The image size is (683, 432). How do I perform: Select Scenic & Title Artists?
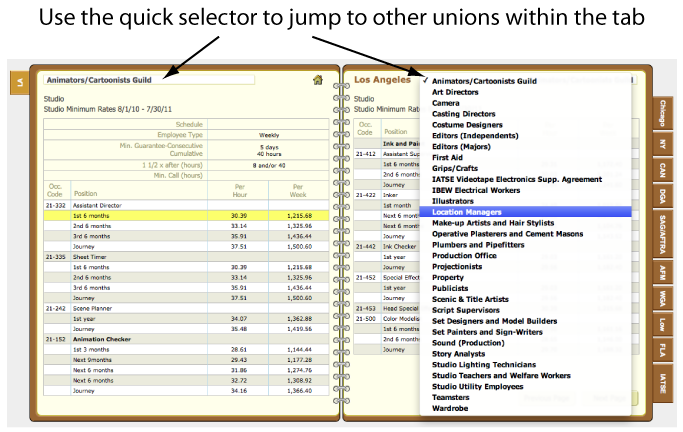pos(470,299)
